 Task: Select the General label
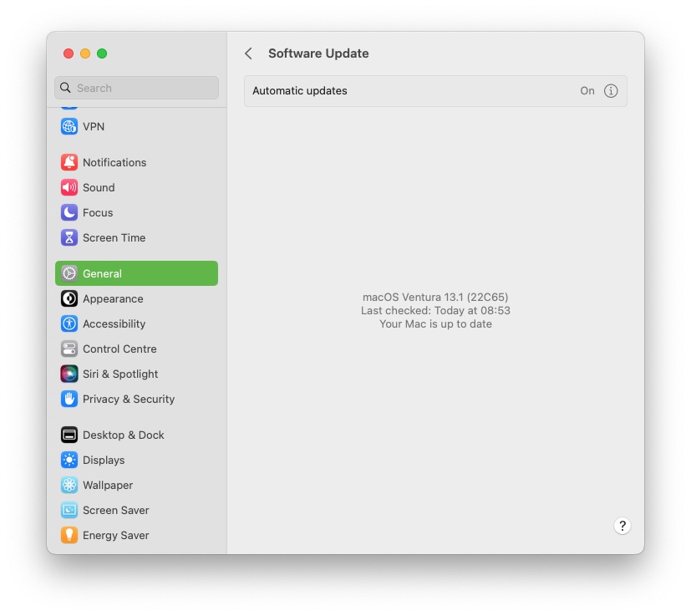tap(102, 273)
